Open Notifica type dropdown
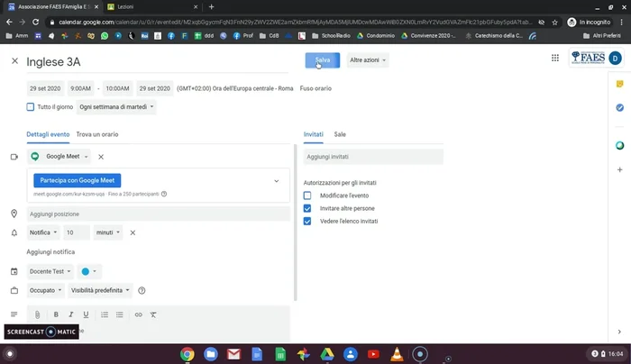This screenshot has height=364, width=631. pyautogui.click(x=43, y=232)
